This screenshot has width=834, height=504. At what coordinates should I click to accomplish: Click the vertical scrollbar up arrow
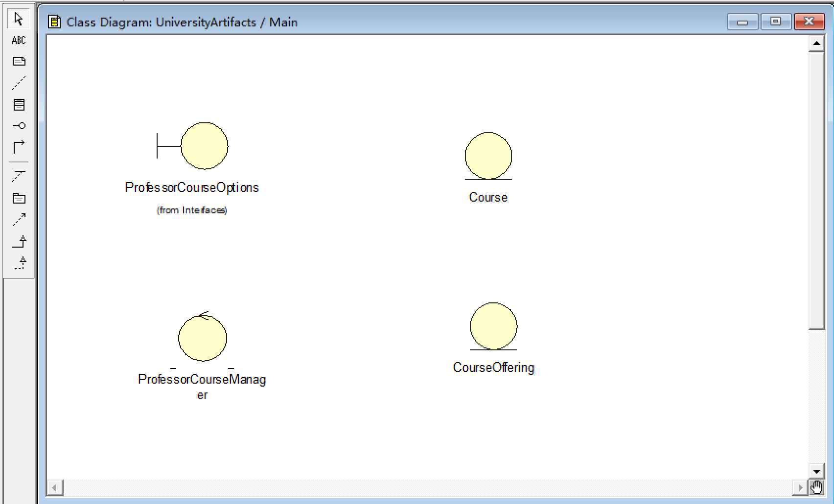[x=816, y=44]
